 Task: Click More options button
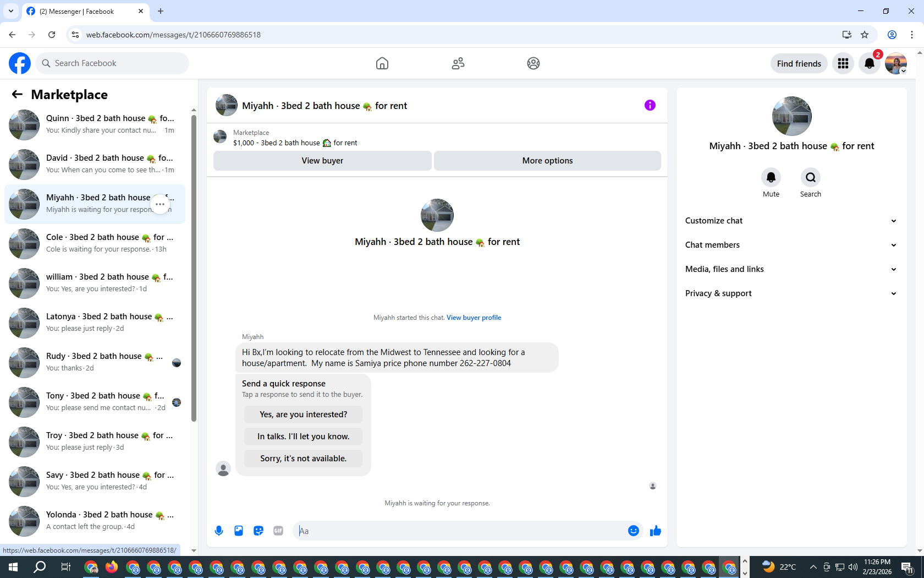click(547, 161)
